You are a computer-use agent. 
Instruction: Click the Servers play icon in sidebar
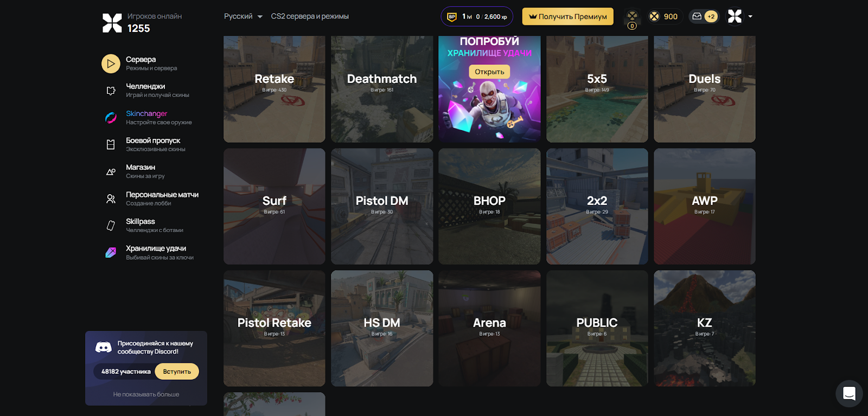pos(111,63)
